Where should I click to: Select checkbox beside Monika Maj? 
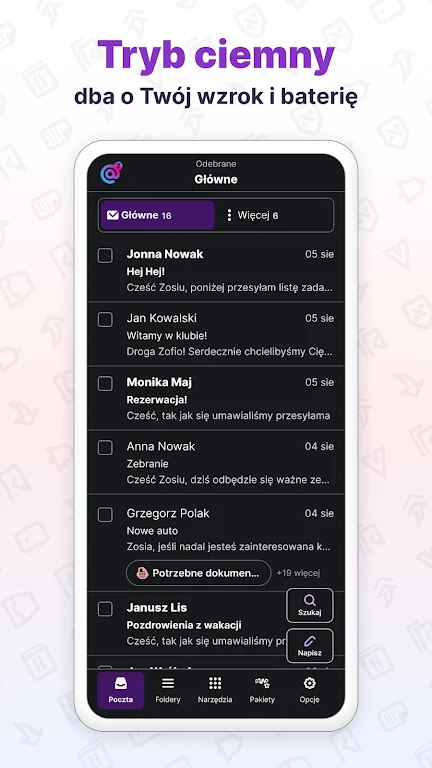(105, 384)
